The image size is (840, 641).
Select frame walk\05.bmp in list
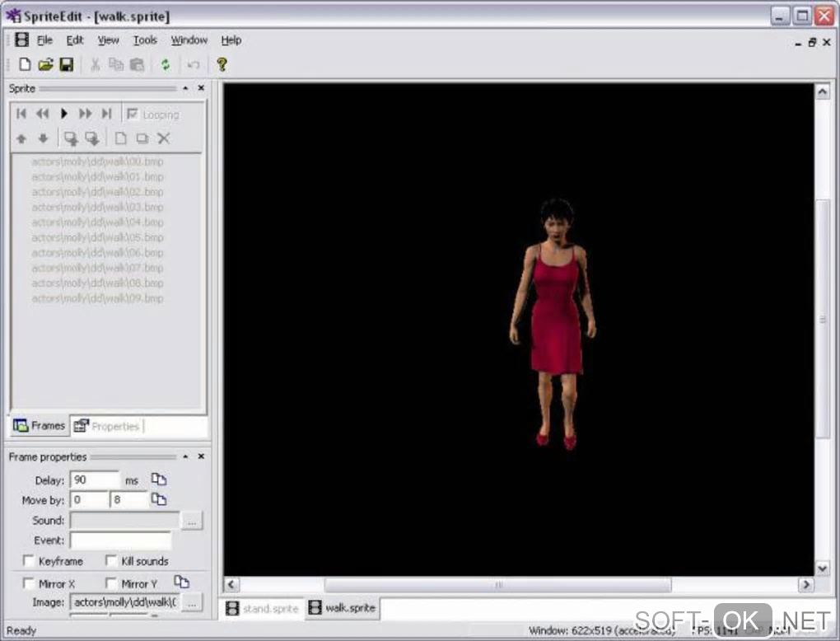97,237
